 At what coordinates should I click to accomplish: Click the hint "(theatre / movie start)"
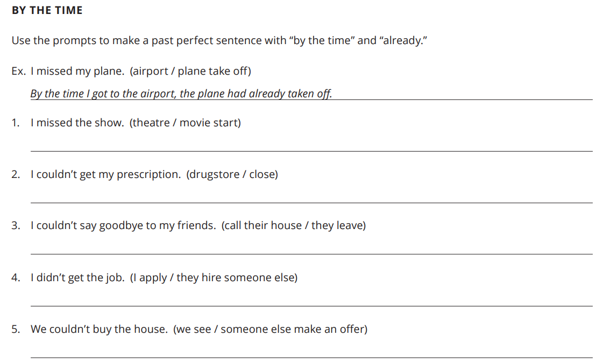click(185, 123)
